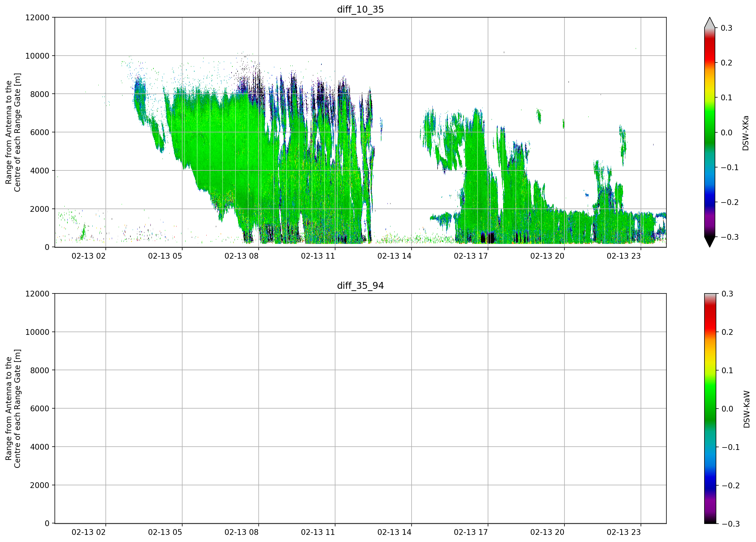Viewport: 756px width, 542px height.
Task: Click the 02-13 23 x-tick on top plot
Action: click(x=624, y=256)
